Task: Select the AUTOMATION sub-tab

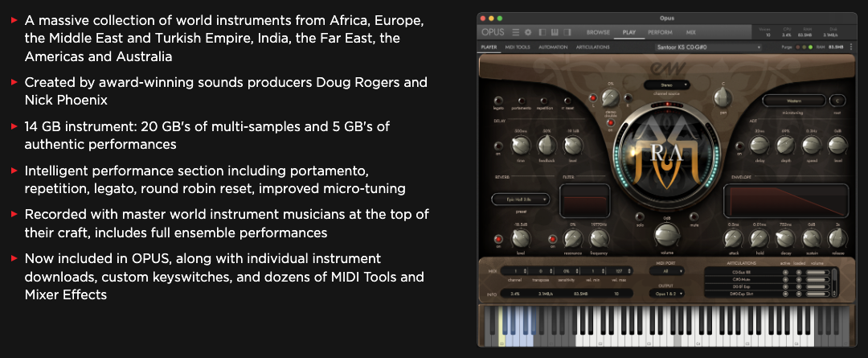Action: (x=553, y=47)
